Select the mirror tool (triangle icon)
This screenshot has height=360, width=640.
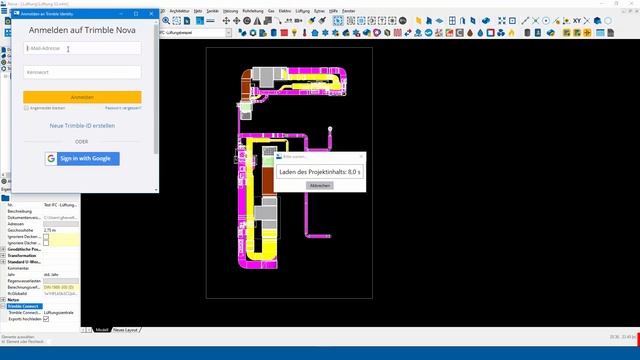coord(257,20)
